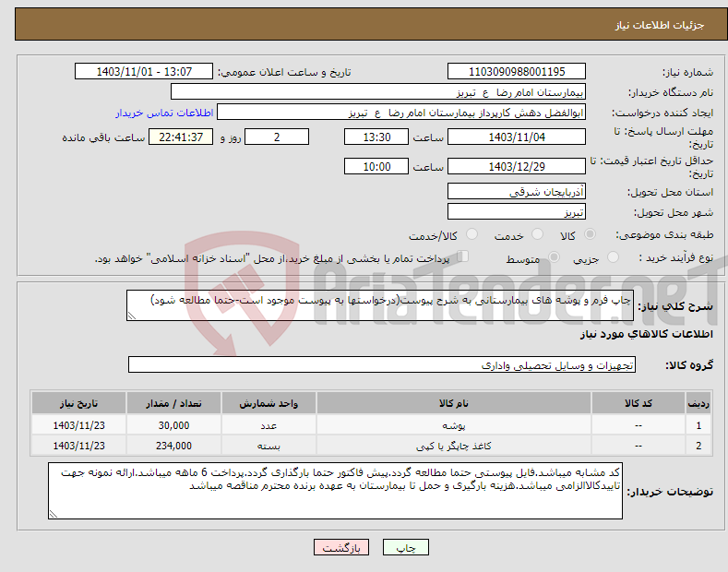Select the کالا/خدمت radio button
The width and height of the screenshot is (728, 572).
tap(471, 234)
